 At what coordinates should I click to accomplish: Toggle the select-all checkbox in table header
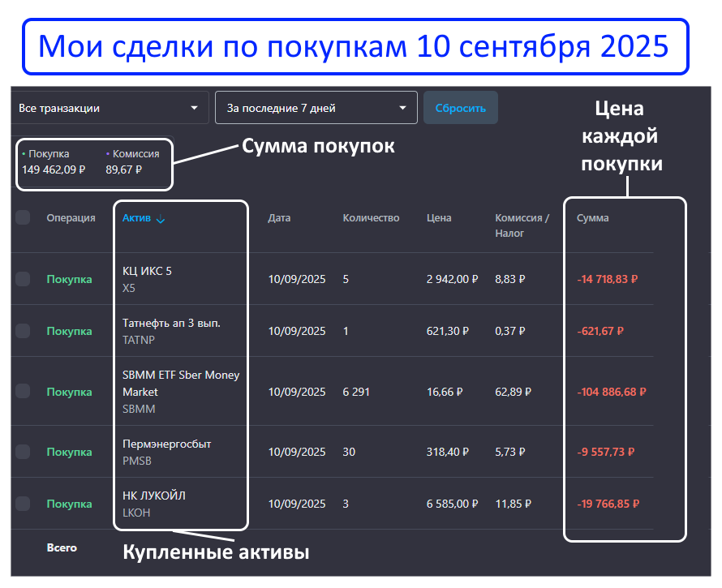point(23,217)
